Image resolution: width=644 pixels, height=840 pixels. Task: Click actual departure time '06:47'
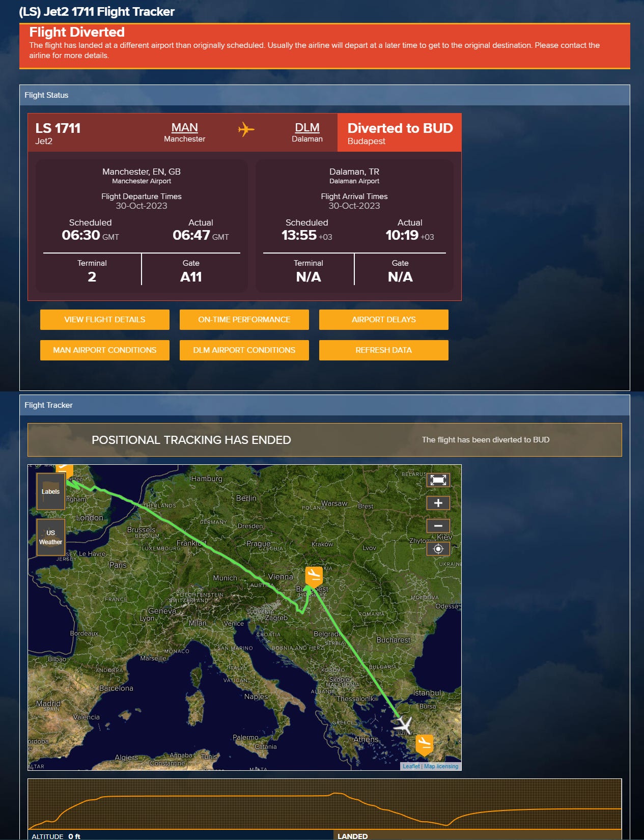tap(191, 235)
